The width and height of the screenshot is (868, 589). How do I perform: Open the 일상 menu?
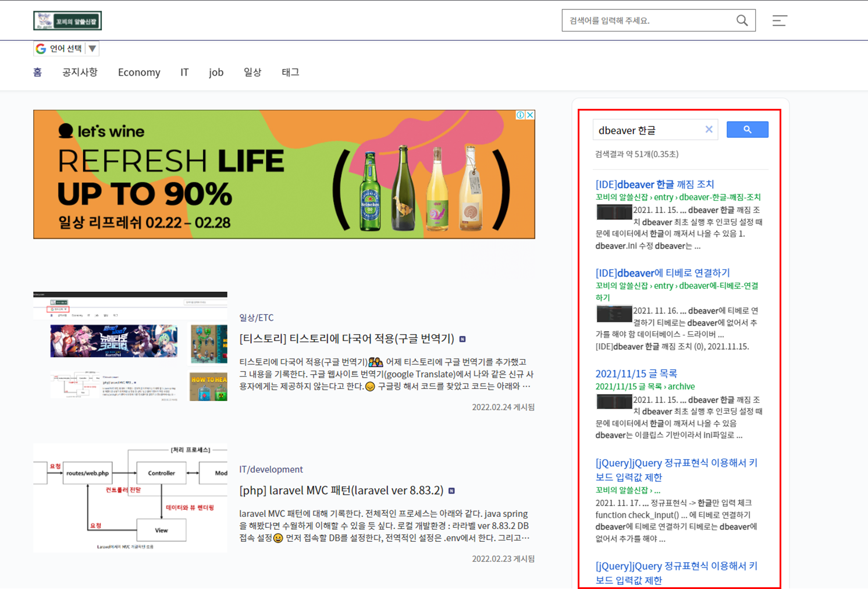click(252, 72)
